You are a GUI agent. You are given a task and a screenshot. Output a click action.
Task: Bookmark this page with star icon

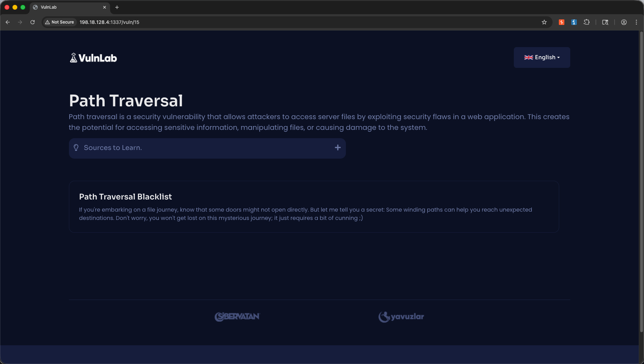click(x=544, y=22)
